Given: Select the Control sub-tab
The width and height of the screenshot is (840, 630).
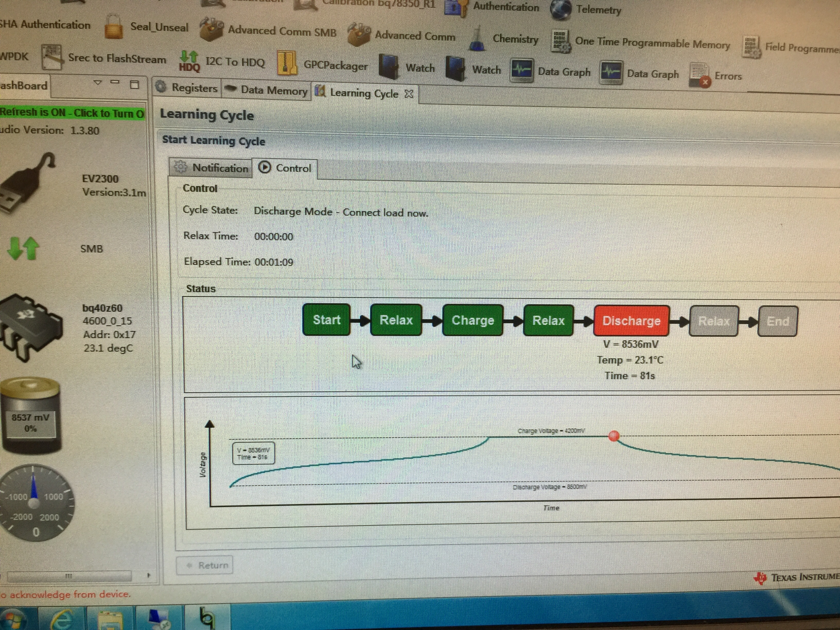Looking at the screenshot, I should (285, 168).
